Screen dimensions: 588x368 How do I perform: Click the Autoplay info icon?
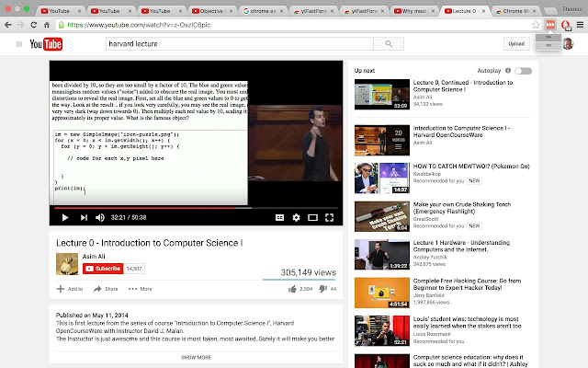tap(508, 70)
